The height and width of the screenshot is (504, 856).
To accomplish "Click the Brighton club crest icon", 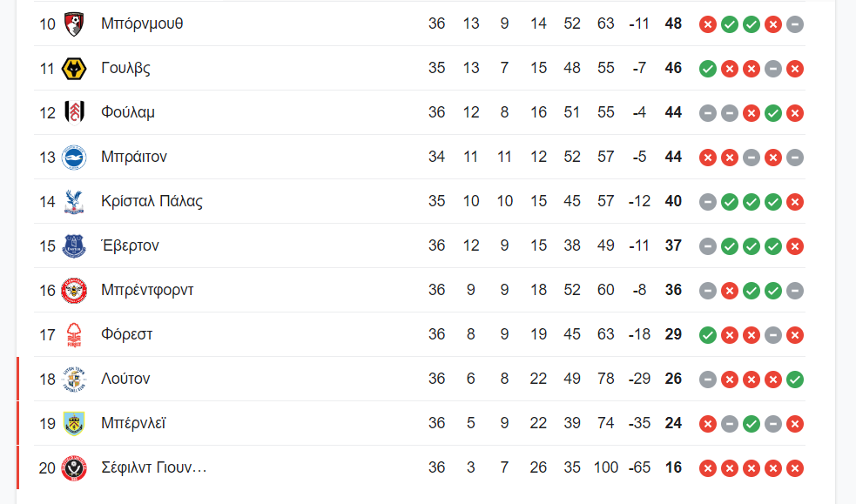I will (x=74, y=158).
